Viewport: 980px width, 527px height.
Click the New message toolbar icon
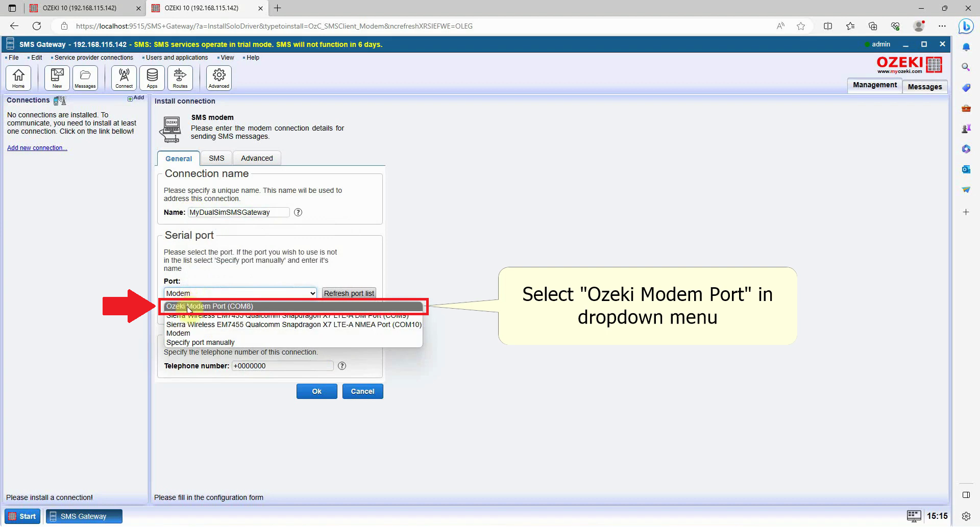[x=57, y=78]
